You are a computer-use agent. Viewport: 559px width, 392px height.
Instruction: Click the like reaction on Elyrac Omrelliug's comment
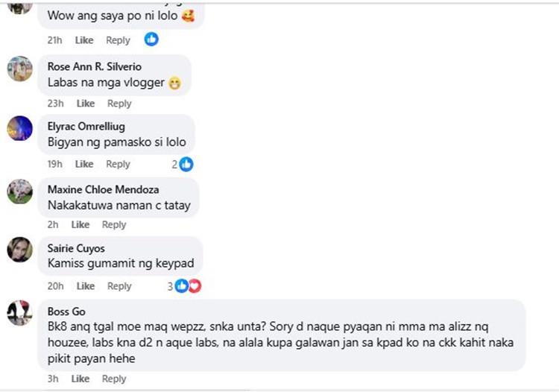[186, 164]
